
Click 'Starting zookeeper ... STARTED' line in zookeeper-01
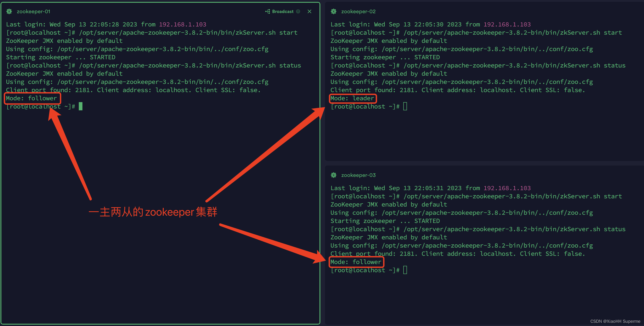61,57
